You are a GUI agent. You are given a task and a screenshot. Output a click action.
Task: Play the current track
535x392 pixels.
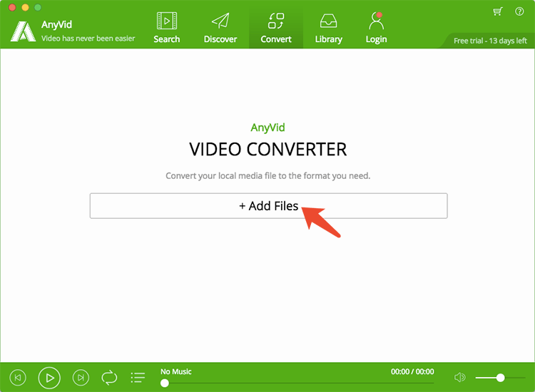pos(49,378)
